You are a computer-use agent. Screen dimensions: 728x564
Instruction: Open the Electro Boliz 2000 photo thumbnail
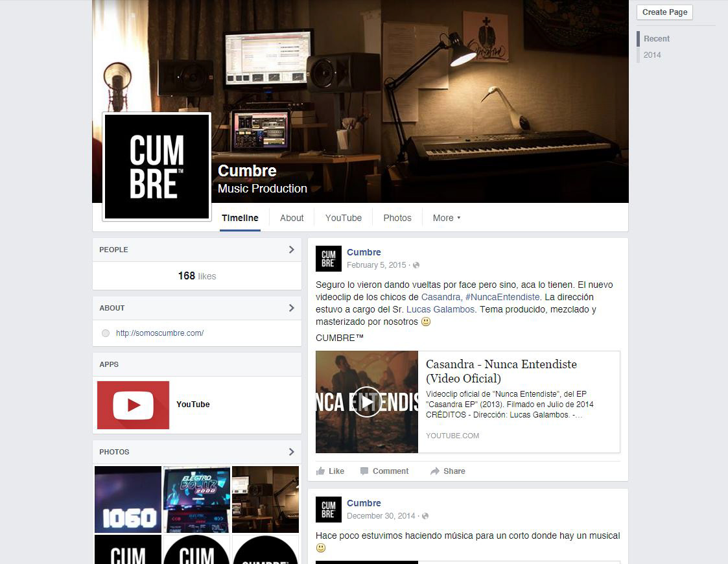(x=197, y=499)
